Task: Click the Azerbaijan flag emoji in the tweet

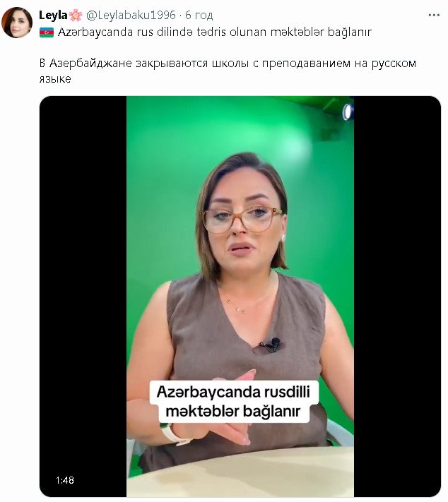Action: (x=47, y=32)
